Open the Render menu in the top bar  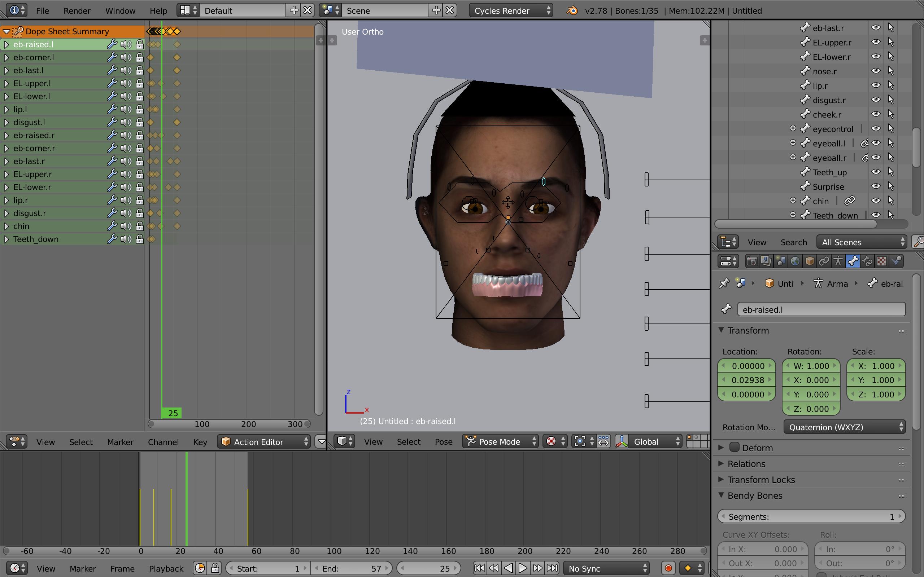77,10
